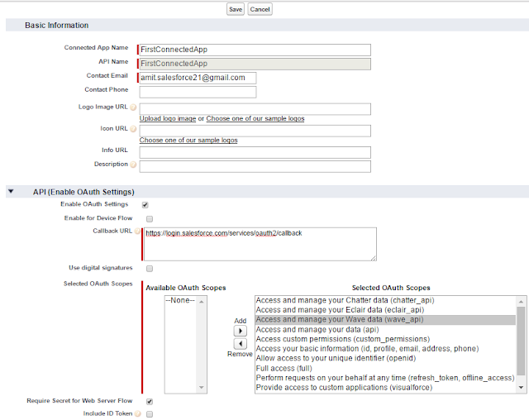Click the Icon URL input field
The image size is (529, 420).
255,131
